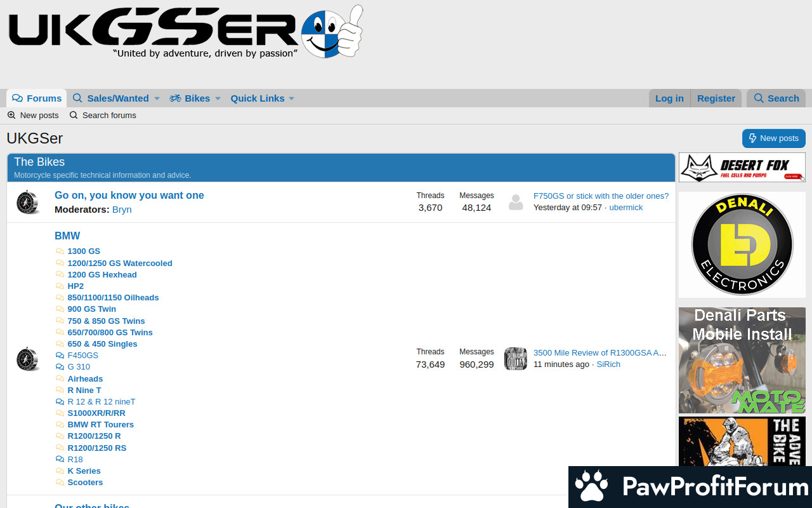Open the Denali Electronics ad
Screen dimensions: 812x508
742,244
